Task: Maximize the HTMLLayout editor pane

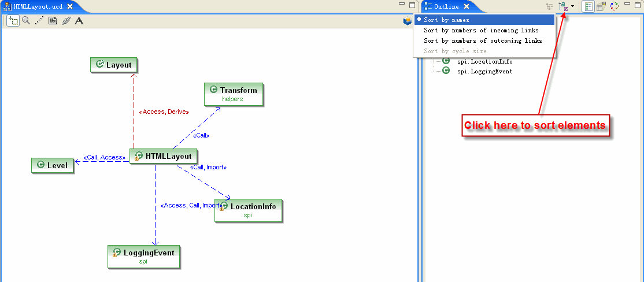Action: [412, 5]
